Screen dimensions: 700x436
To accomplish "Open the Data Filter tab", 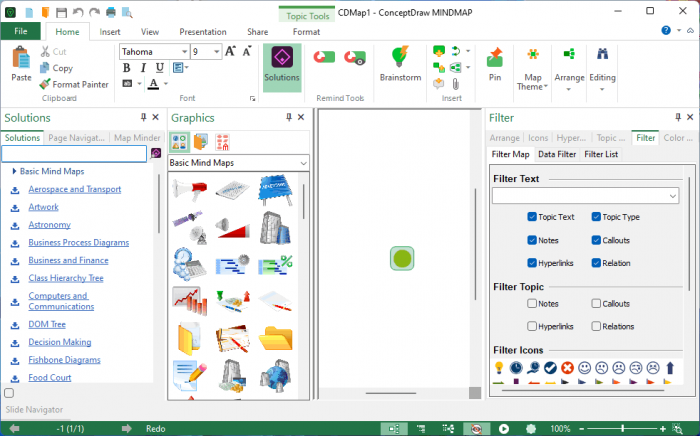I will click(x=557, y=154).
